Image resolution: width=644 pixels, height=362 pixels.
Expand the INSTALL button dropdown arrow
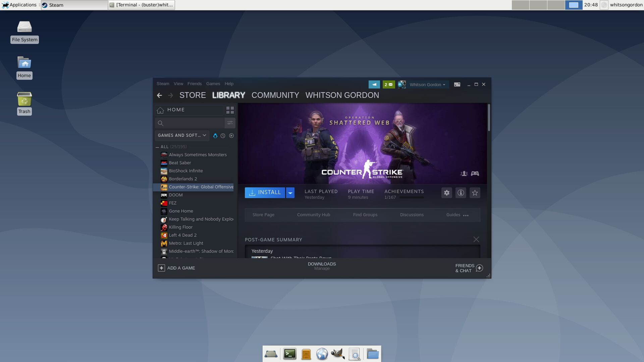pos(290,192)
